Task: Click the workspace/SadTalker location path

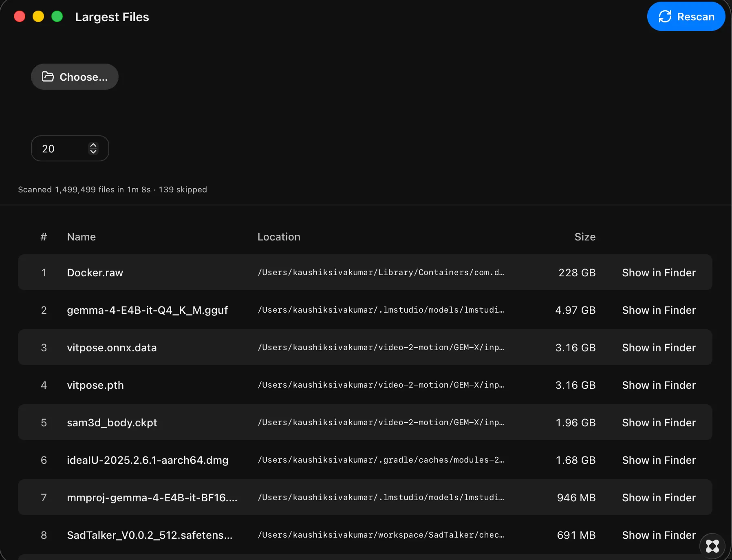Action: (381, 535)
